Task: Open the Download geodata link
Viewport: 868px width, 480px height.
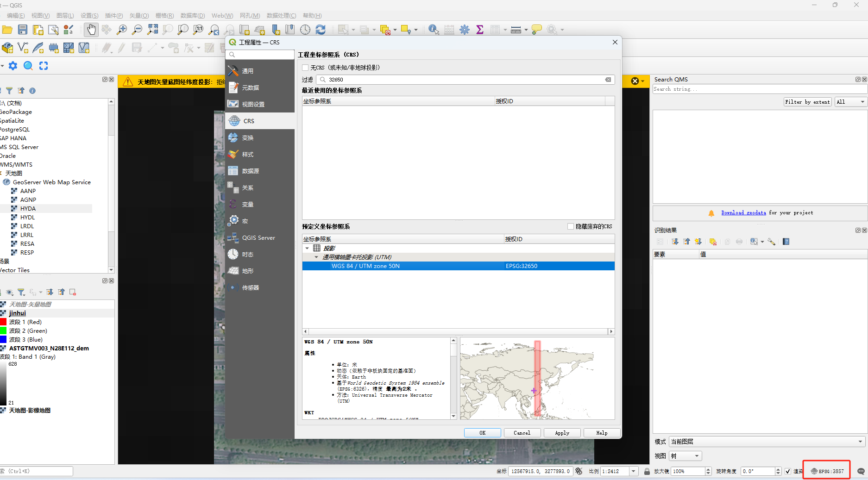Action: click(743, 213)
